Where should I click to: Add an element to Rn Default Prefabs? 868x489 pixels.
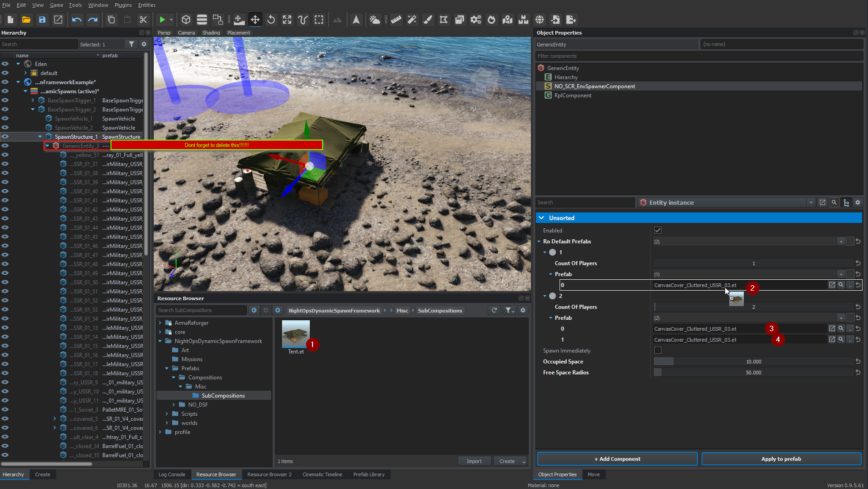[841, 242]
